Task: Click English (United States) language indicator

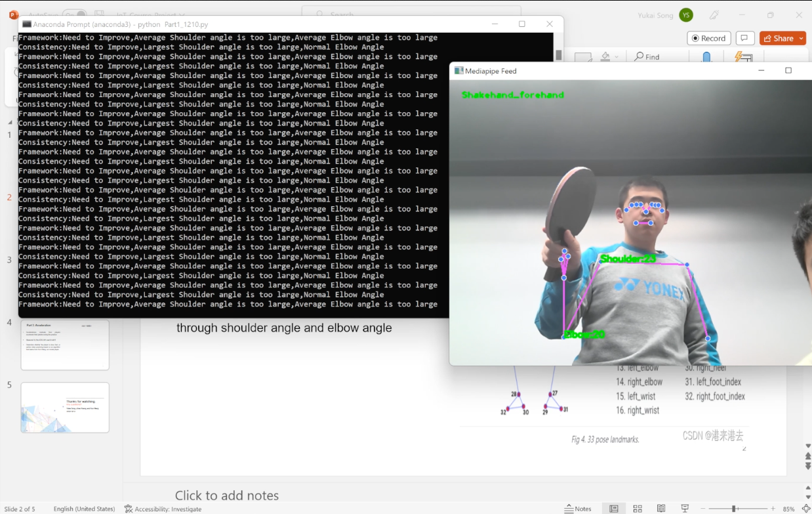Action: point(84,509)
